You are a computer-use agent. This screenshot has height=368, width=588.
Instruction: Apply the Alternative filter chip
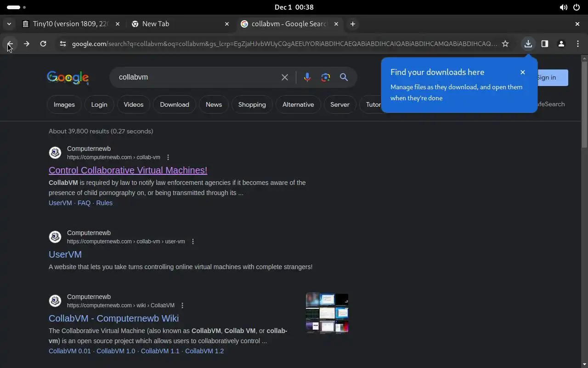tap(298, 104)
